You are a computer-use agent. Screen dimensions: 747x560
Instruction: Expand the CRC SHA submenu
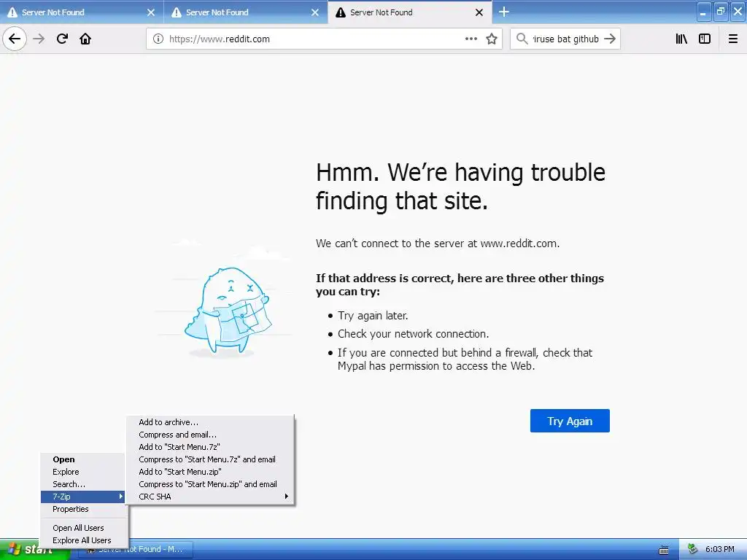[210, 497]
